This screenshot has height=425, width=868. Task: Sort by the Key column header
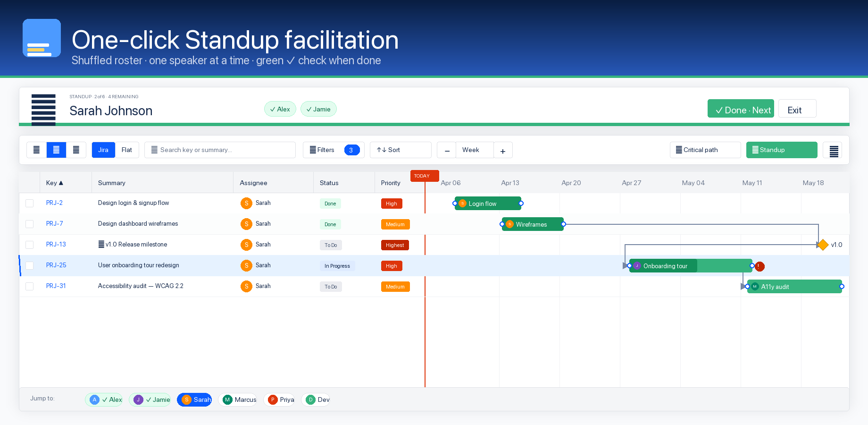(55, 183)
